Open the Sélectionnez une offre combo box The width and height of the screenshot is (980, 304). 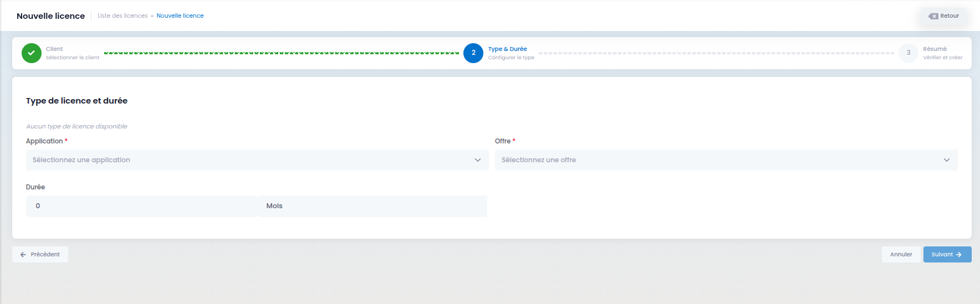pyautogui.click(x=726, y=160)
